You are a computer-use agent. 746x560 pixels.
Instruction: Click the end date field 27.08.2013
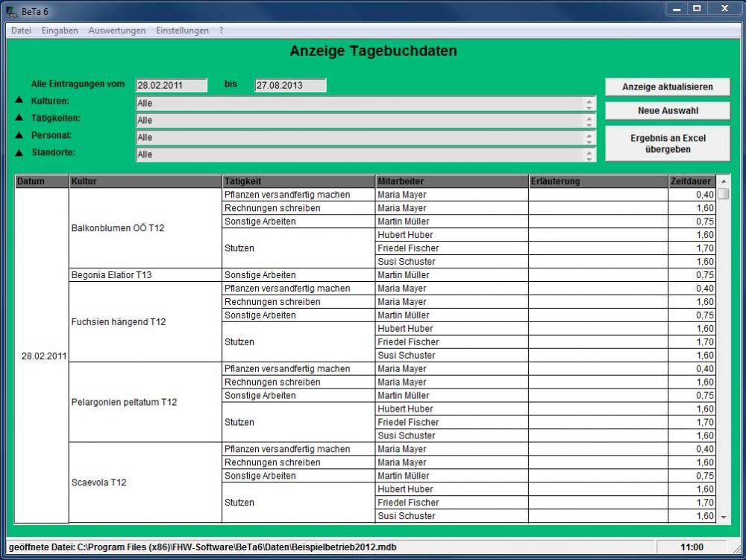[x=290, y=86]
